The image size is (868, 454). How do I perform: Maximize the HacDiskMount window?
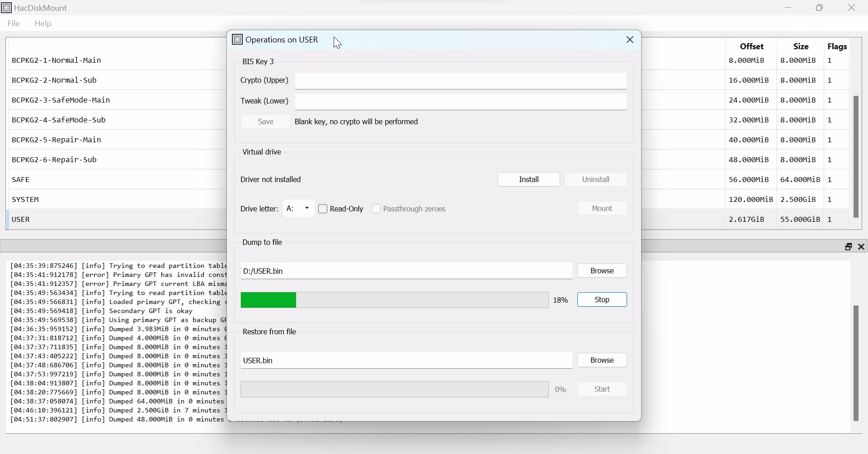click(820, 8)
